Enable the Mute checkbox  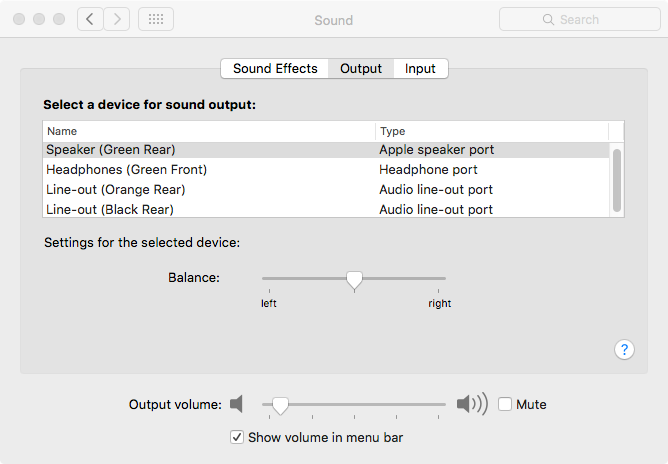point(505,404)
